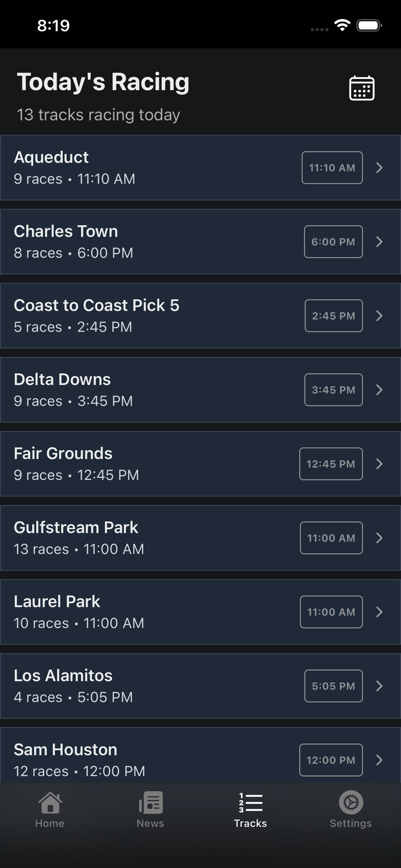Tap the Wi-Fi status icon
The image size is (401, 868).
click(342, 25)
